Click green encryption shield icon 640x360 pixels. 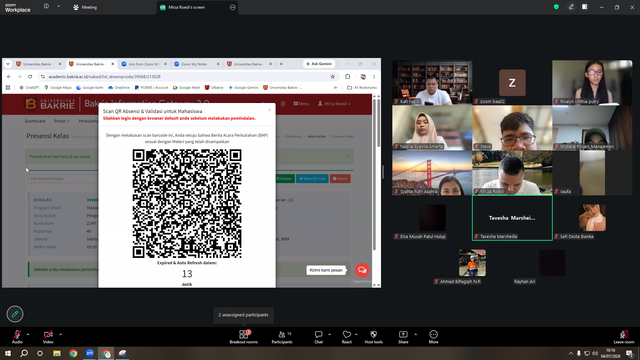[x=556, y=7]
